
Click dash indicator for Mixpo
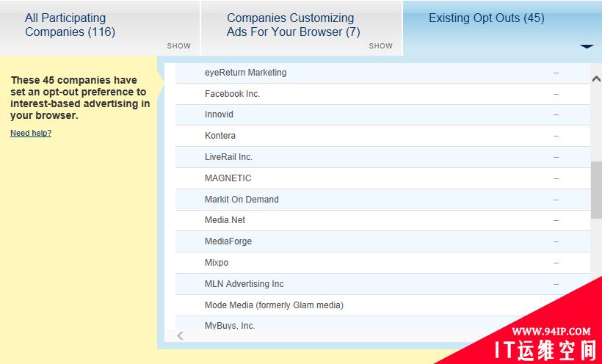[x=556, y=263]
